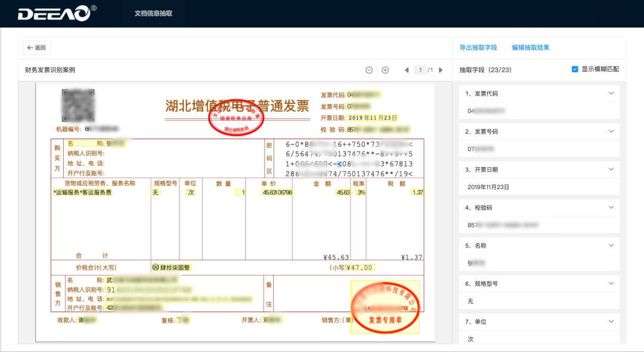Click the highlighted 发票专用章 seal region

pyautogui.click(x=385, y=307)
